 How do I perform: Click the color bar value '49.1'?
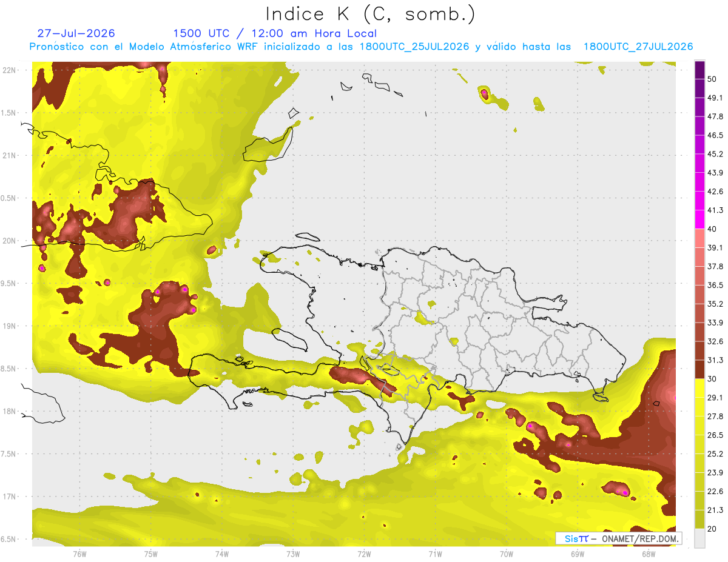tap(715, 98)
